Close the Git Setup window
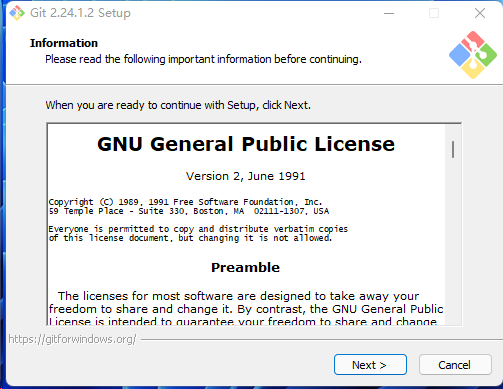Viewport: 503px width, 389px height. [x=480, y=13]
